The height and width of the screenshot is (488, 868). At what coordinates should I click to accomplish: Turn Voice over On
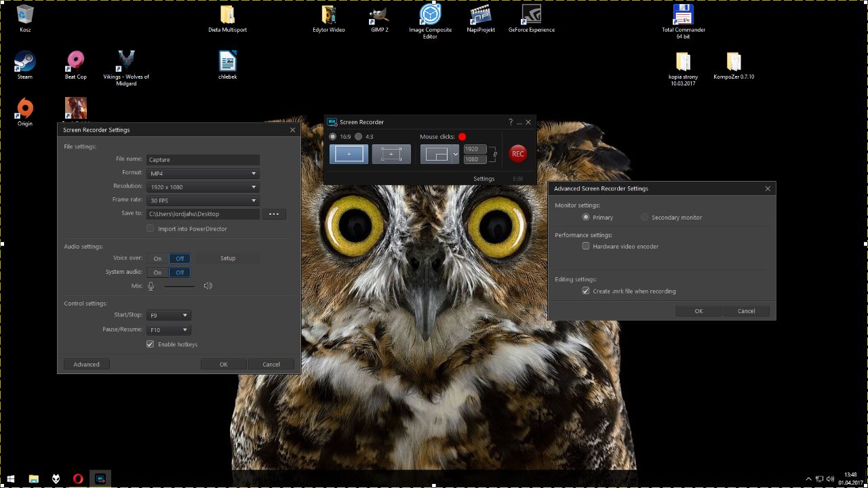tap(157, 258)
